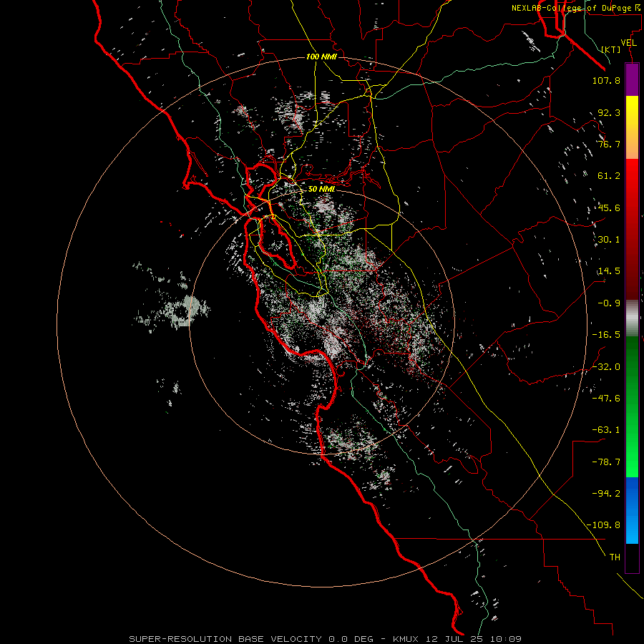Click the -32.0 scale value
The image size is (644, 644).
point(606,367)
